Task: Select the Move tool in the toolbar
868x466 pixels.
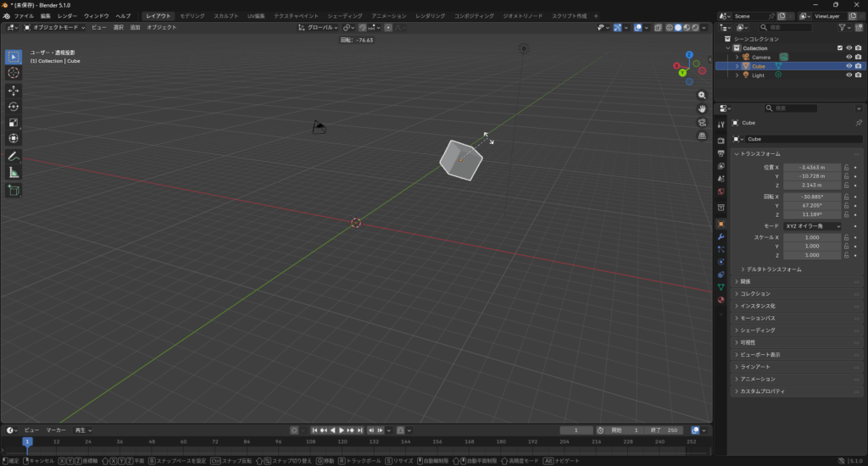Action: 14,90
